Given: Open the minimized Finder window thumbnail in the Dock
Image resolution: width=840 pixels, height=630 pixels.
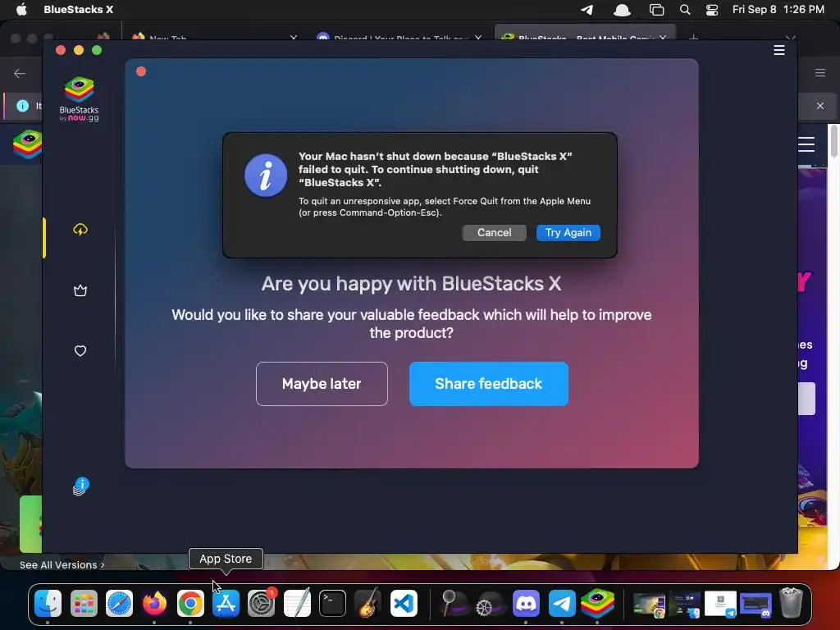Looking at the screenshot, I should coord(685,605).
